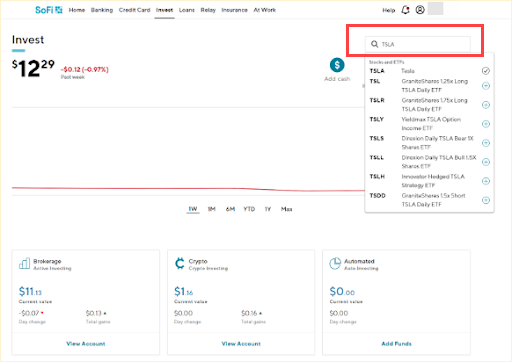Open the Credit Card menu item

[134, 10]
